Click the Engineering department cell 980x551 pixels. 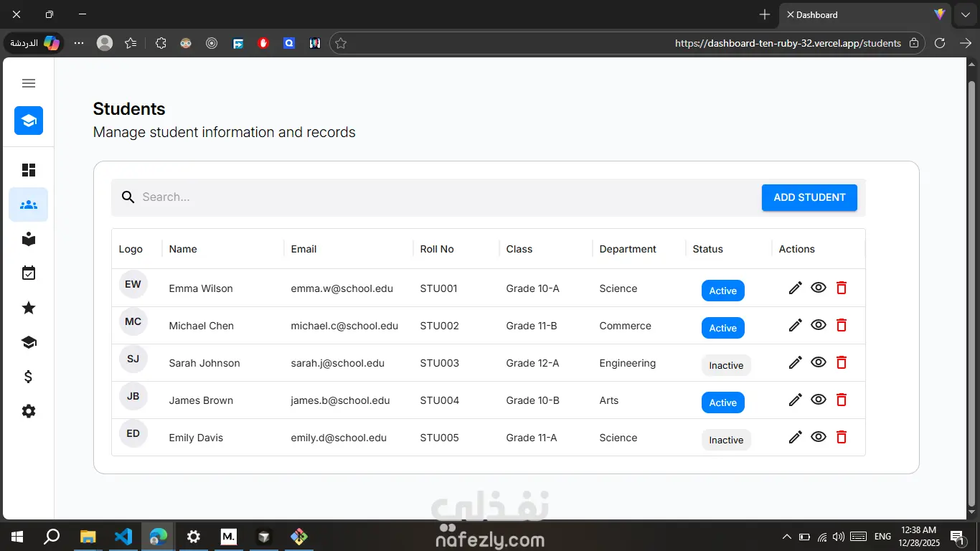point(628,363)
